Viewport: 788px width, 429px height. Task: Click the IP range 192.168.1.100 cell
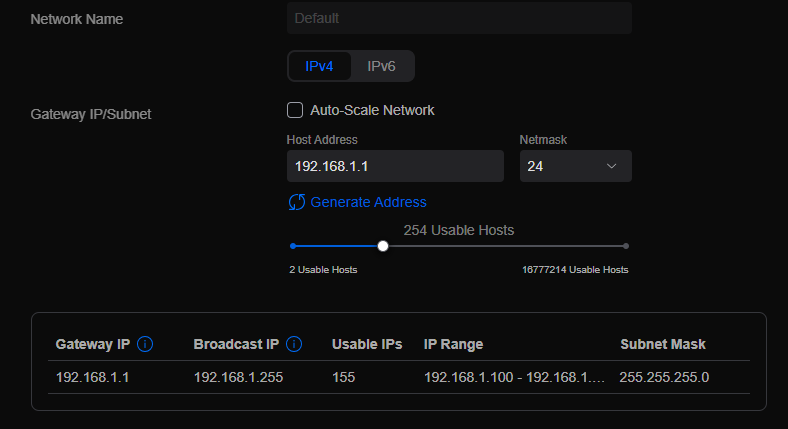(514, 377)
